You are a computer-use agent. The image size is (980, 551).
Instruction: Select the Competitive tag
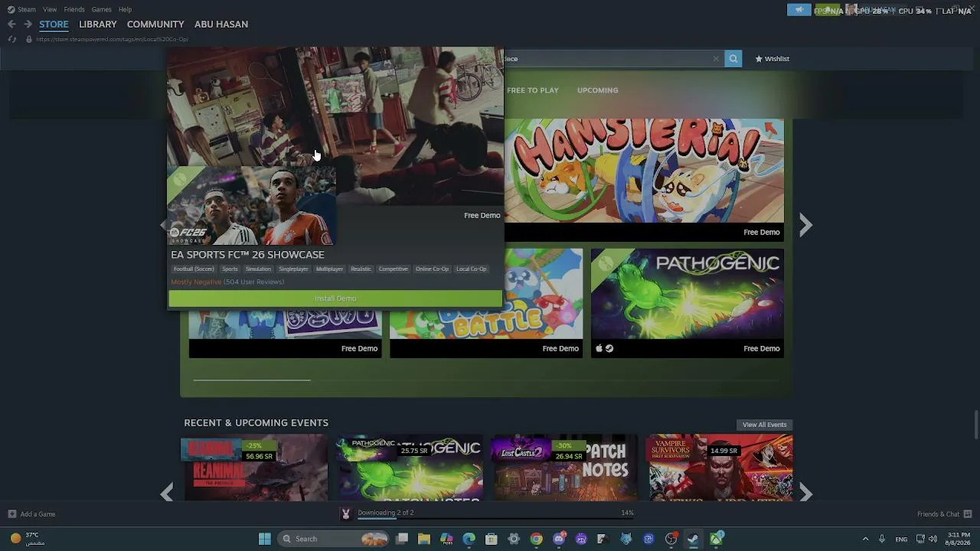(x=394, y=269)
